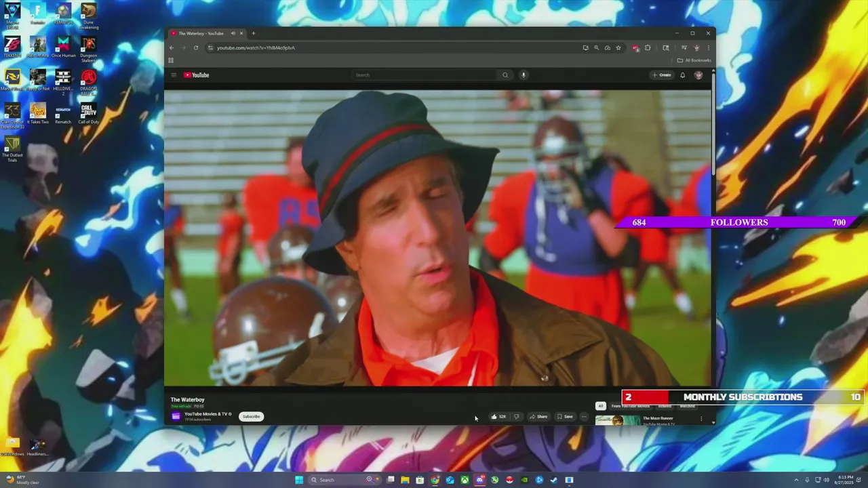Open the Headliners desktop shortcut
Image resolution: width=868 pixels, height=488 pixels.
(x=37, y=447)
